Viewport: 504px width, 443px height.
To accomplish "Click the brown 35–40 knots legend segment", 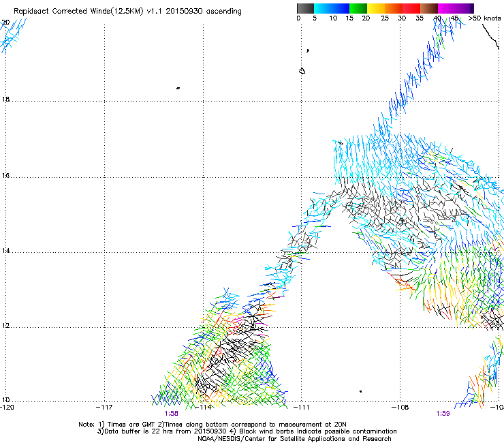I will tap(429, 8).
